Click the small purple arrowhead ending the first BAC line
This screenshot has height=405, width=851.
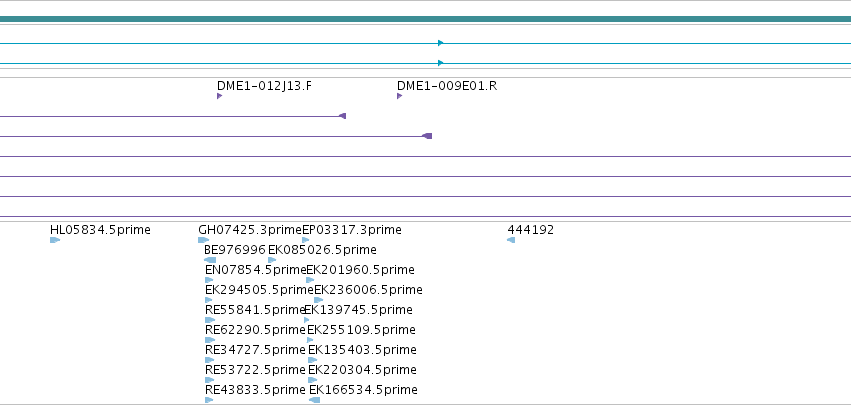click(x=342, y=116)
